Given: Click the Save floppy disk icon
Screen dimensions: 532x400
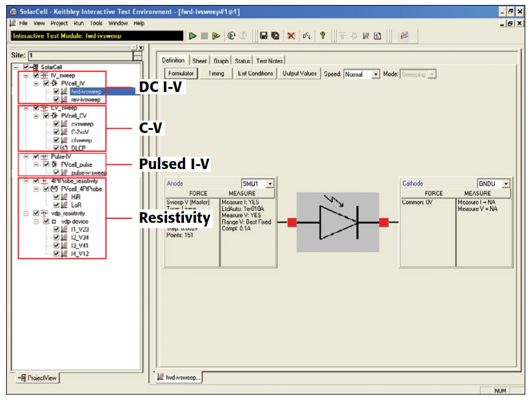Looking at the screenshot, I should 264,36.
